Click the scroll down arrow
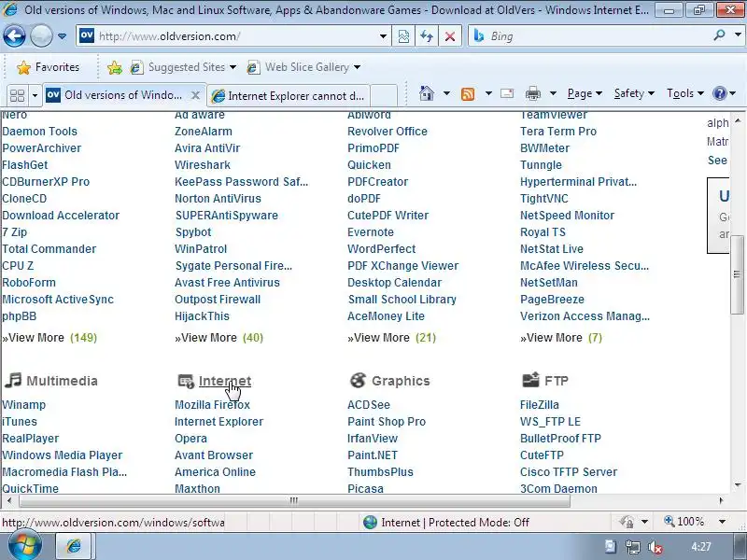Viewport: 747px width, 560px height. pos(738,485)
